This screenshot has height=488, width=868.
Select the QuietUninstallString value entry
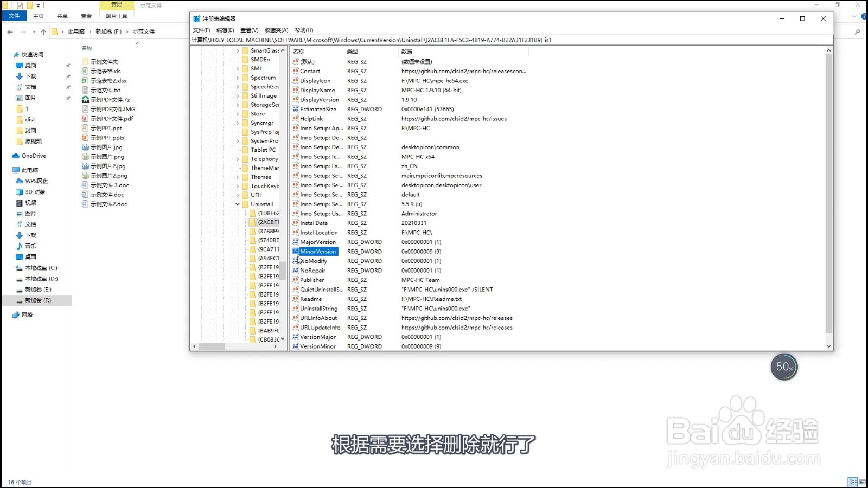[322, 290]
